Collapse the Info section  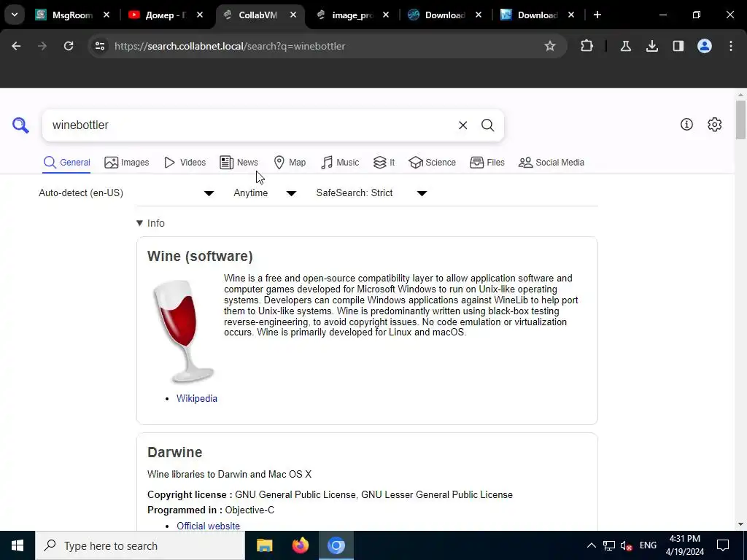[x=150, y=223]
